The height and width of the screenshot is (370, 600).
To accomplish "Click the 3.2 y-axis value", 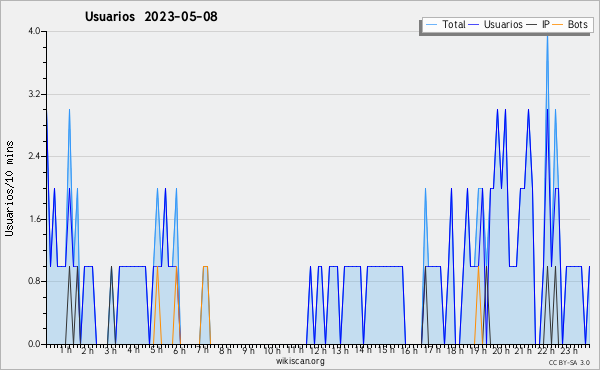I will point(34,94).
